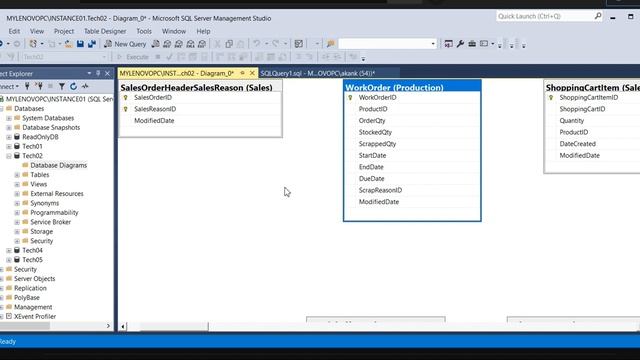Select the Storage folder in the tree
The height and width of the screenshot is (360, 640).
[42, 231]
